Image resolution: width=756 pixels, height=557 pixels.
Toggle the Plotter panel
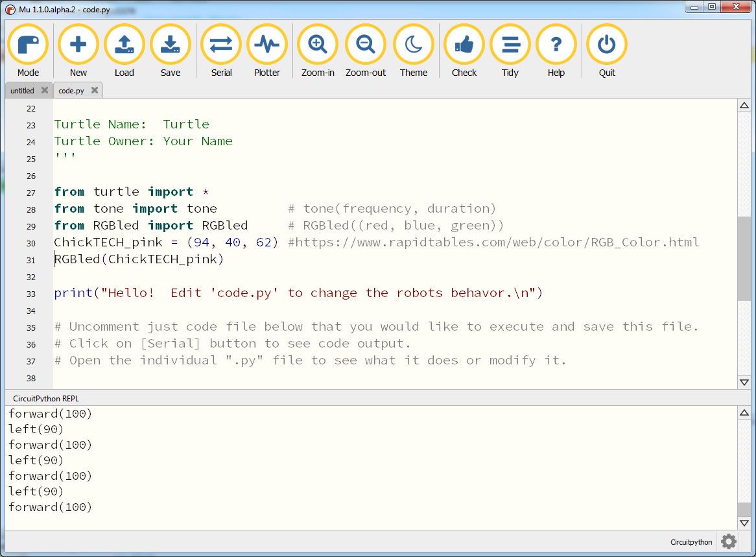tap(267, 45)
